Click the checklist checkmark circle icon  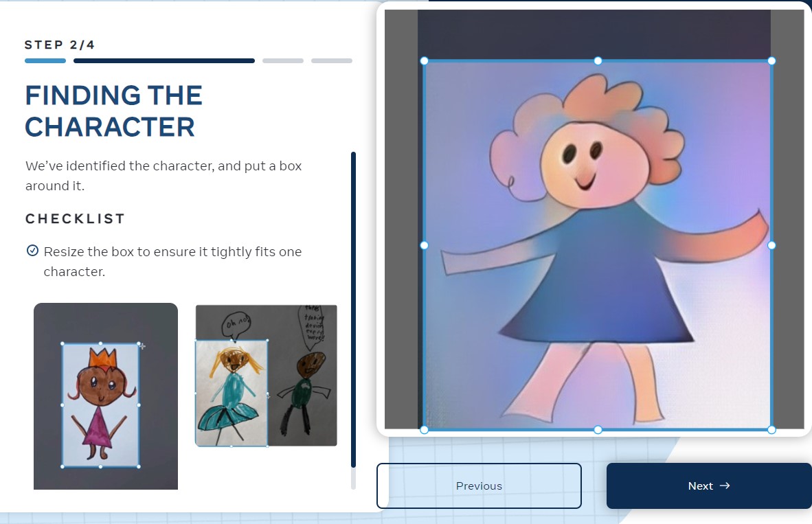[x=32, y=251]
